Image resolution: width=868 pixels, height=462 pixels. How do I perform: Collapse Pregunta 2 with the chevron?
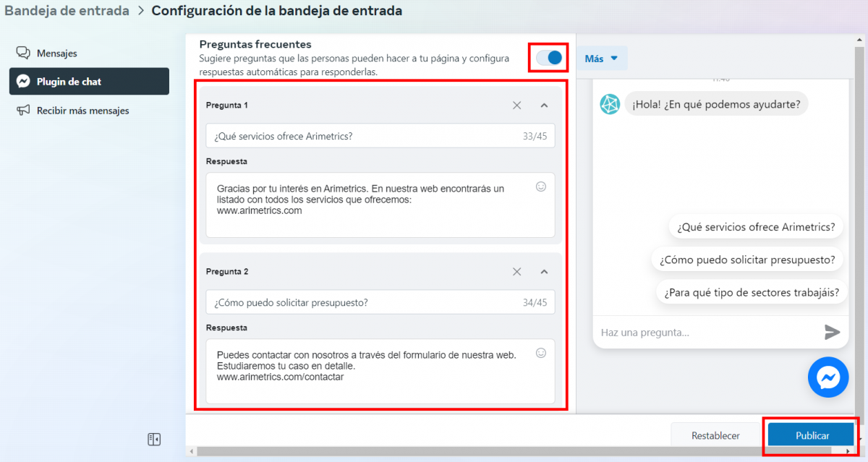pos(544,272)
